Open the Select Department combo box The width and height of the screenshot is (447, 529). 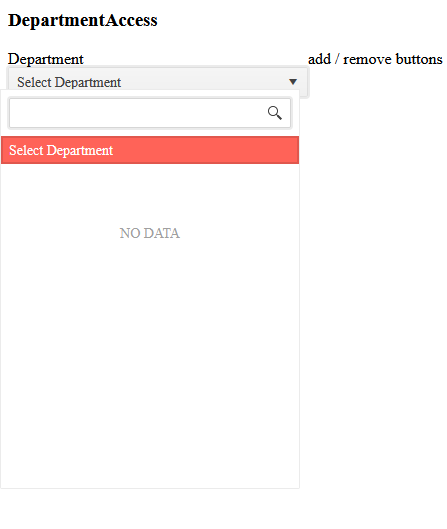pyautogui.click(x=158, y=82)
